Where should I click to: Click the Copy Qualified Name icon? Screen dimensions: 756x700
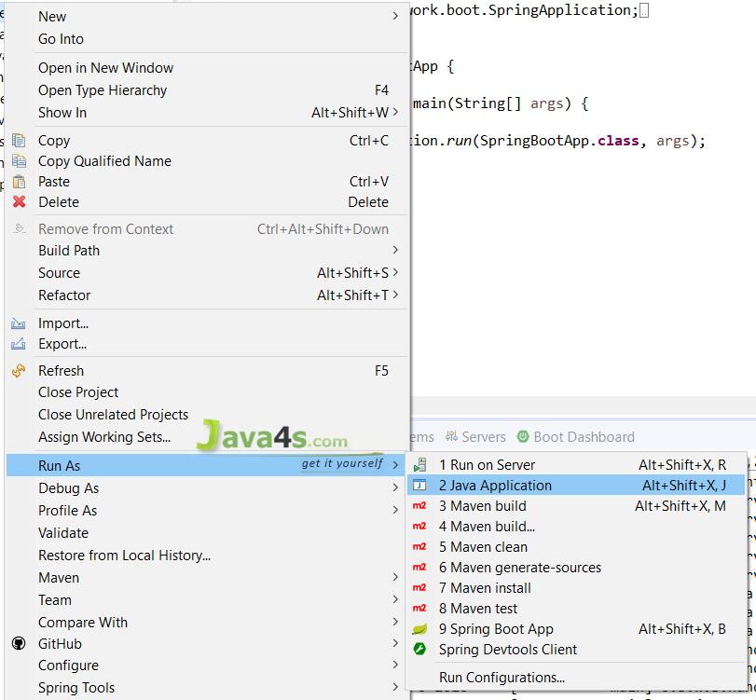(x=19, y=161)
